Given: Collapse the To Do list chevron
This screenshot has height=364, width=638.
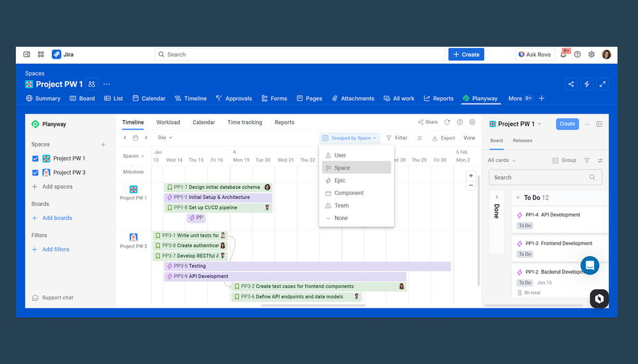Looking at the screenshot, I should (x=517, y=198).
